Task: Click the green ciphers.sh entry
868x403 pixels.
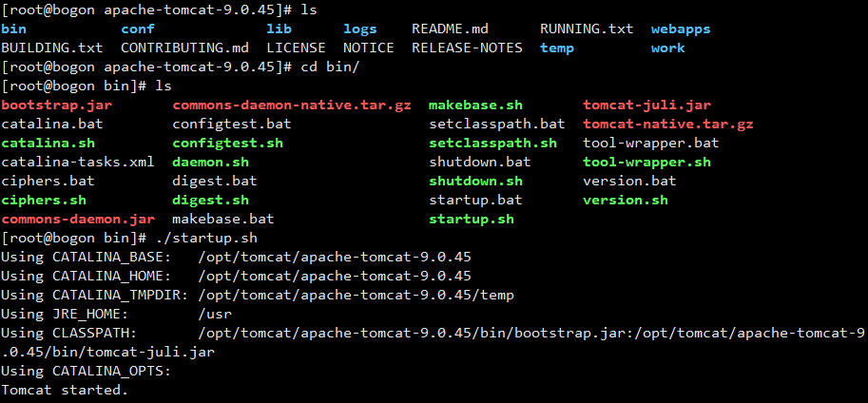Action: [x=44, y=200]
